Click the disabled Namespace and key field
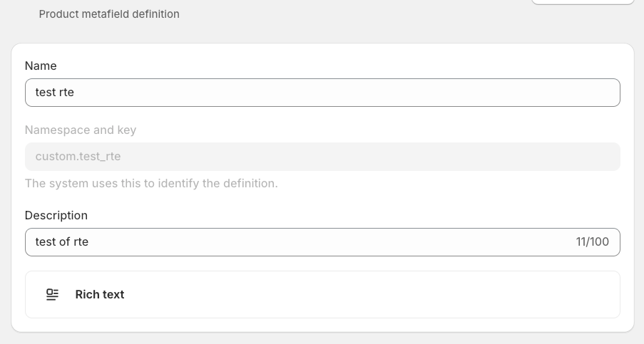The height and width of the screenshot is (344, 644). (x=322, y=157)
